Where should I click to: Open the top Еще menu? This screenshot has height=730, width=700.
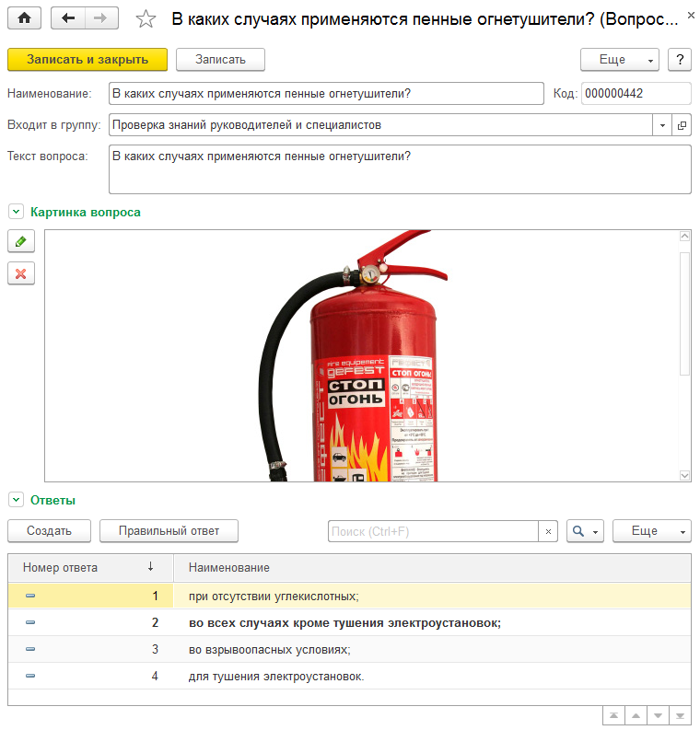[620, 60]
